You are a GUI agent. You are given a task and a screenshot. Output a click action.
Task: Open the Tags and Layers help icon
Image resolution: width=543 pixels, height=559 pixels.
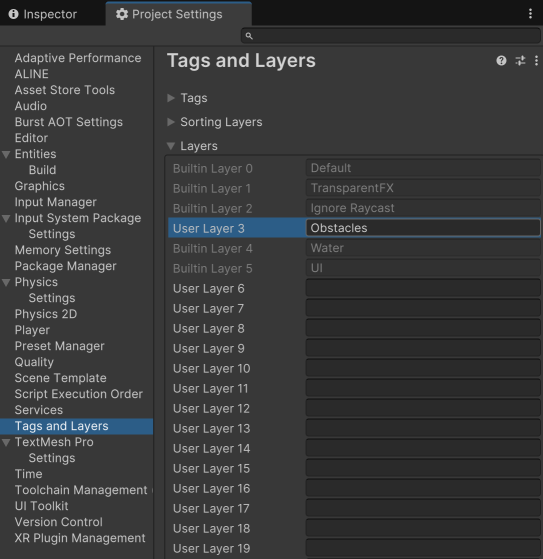501,61
